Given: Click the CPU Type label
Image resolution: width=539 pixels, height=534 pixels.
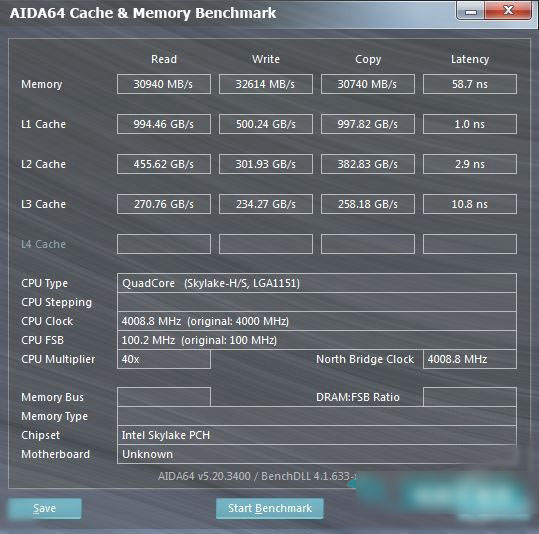Looking at the screenshot, I should click(x=44, y=283).
